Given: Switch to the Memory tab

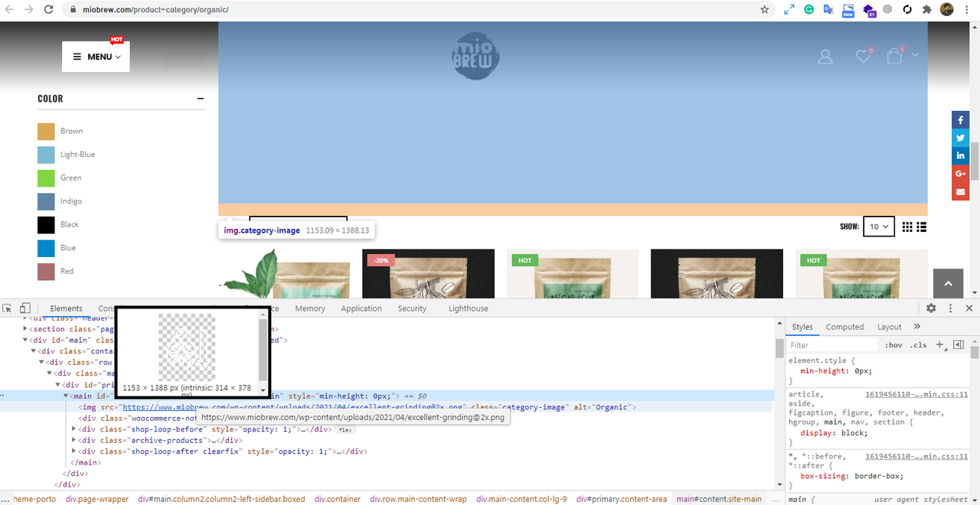Looking at the screenshot, I should click(x=310, y=308).
